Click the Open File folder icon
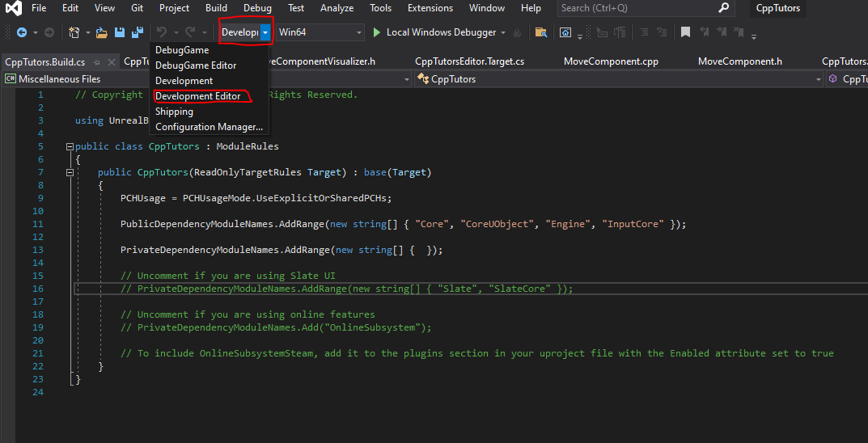The width and height of the screenshot is (868, 443). click(x=102, y=32)
